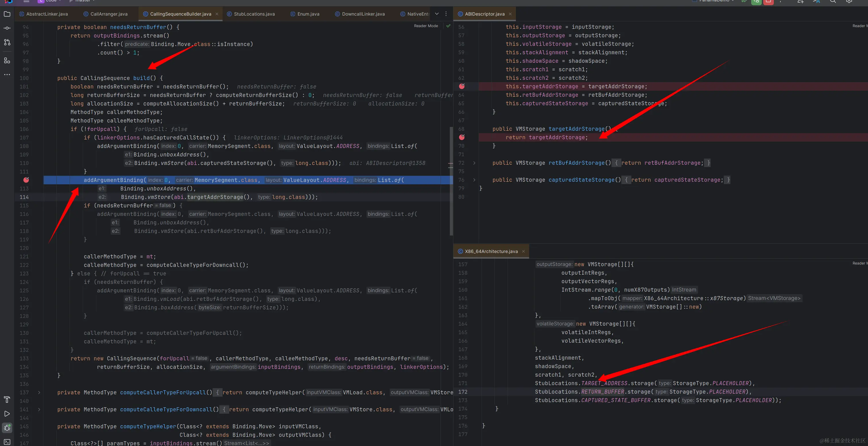Click 'this.capturedStateStorage' on line 65

tap(547, 104)
